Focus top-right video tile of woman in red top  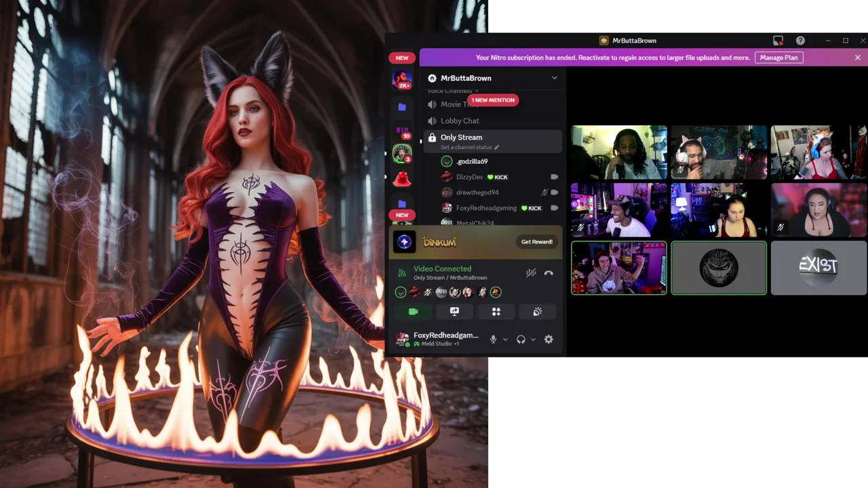(818, 152)
